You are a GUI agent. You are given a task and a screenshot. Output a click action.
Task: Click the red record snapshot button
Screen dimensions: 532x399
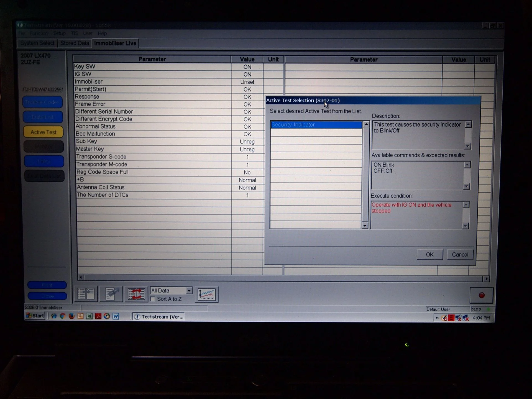coord(481,295)
